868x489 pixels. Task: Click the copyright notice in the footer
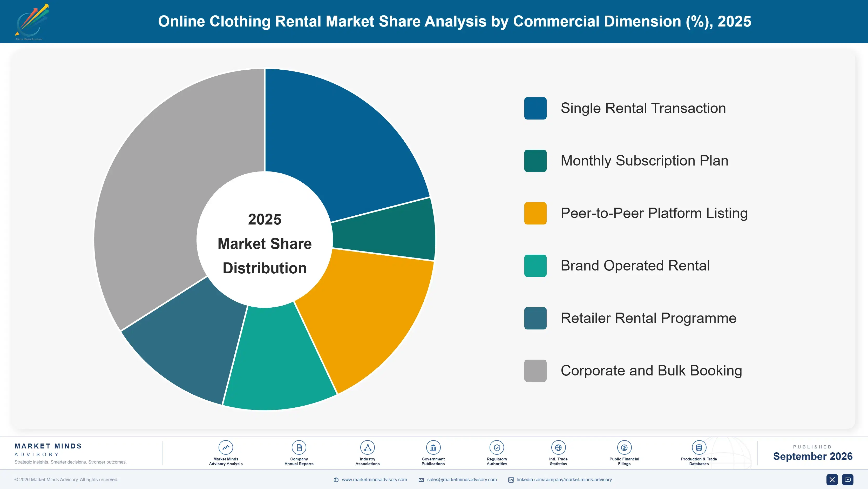[66, 480]
